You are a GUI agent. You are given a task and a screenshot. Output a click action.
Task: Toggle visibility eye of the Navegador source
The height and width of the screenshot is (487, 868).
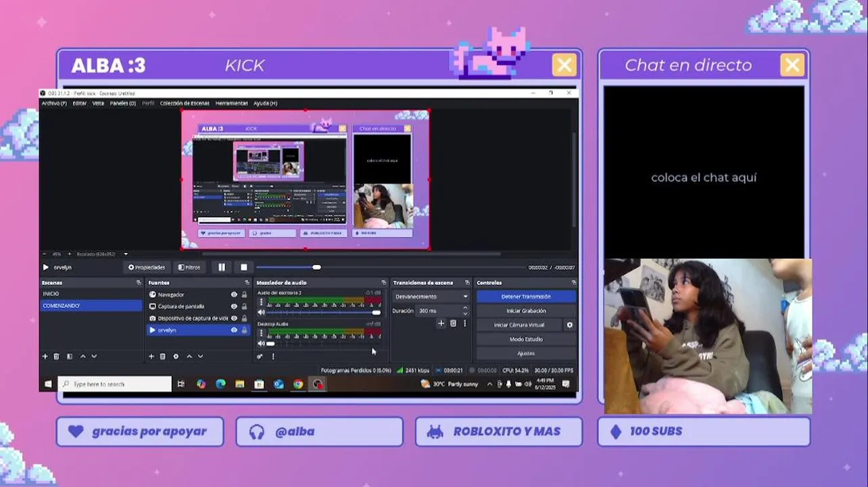234,295
